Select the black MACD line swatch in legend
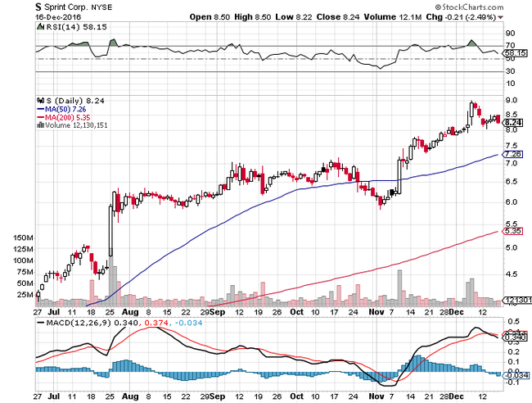Image resolution: width=532 pixels, height=403 pixels. (40, 323)
